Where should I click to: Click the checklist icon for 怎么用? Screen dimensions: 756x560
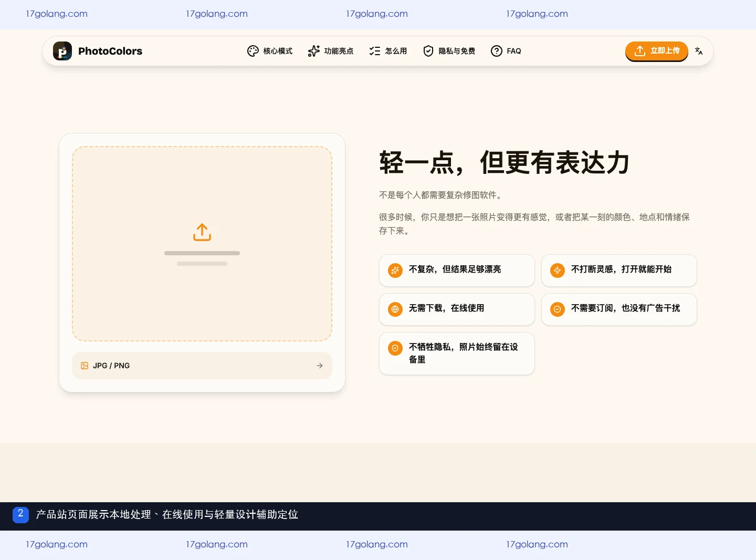[x=375, y=51]
